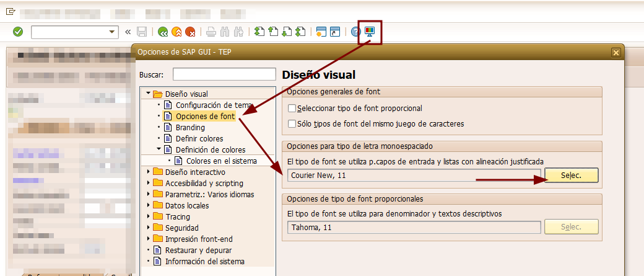Collapse the Diseño visual tree node
This screenshot has width=644, height=276.
coord(148,94)
